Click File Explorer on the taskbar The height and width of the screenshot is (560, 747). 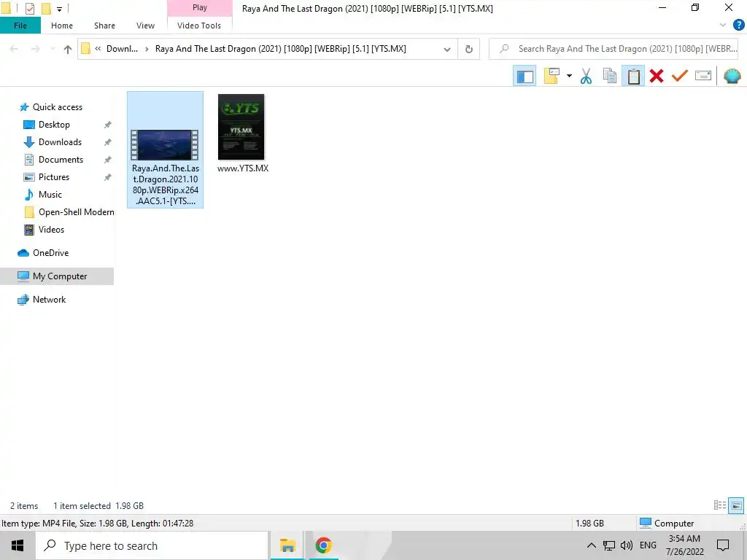pos(287,545)
